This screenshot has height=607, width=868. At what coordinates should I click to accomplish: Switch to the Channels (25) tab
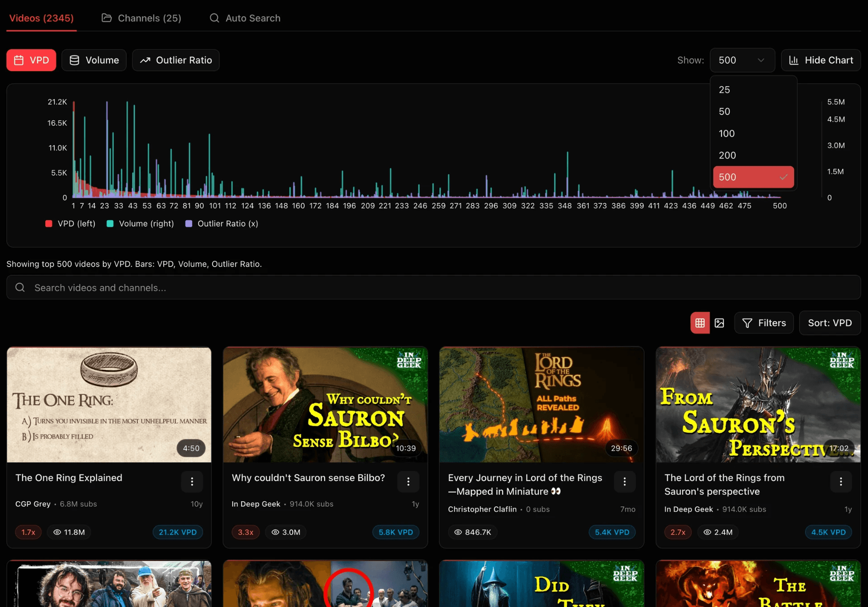tap(141, 18)
